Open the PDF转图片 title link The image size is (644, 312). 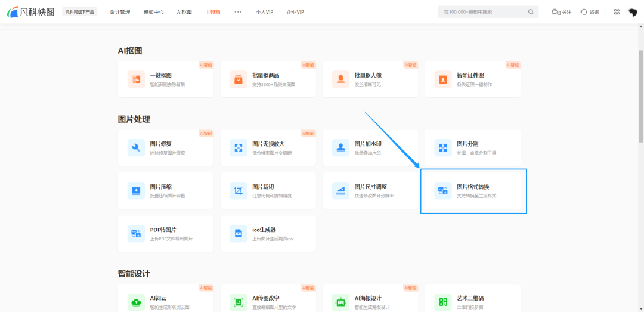coord(163,230)
